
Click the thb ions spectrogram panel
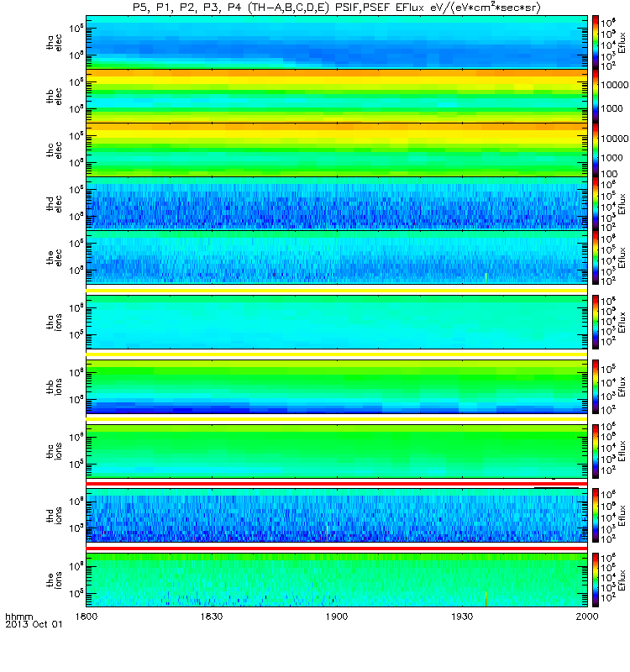(337, 386)
